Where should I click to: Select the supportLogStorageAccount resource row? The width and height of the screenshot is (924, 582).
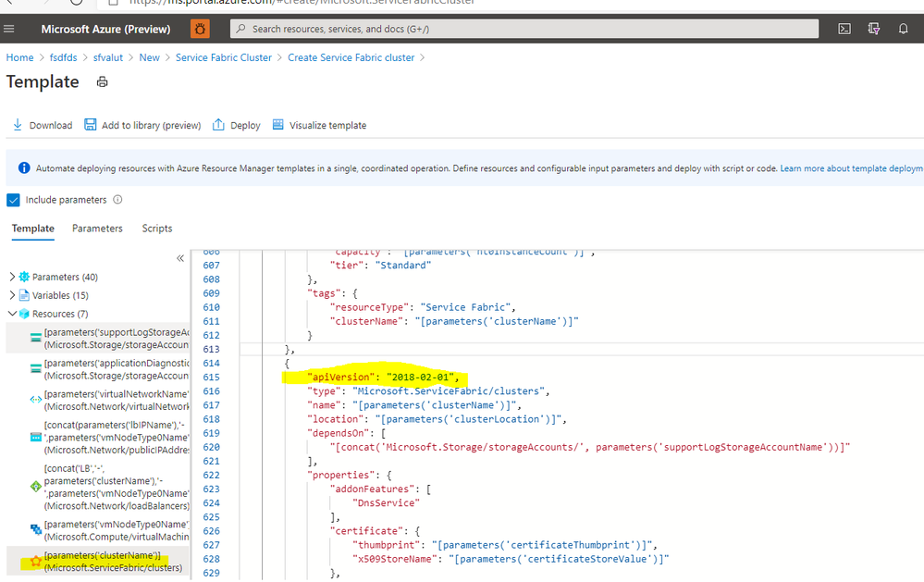(x=98, y=338)
